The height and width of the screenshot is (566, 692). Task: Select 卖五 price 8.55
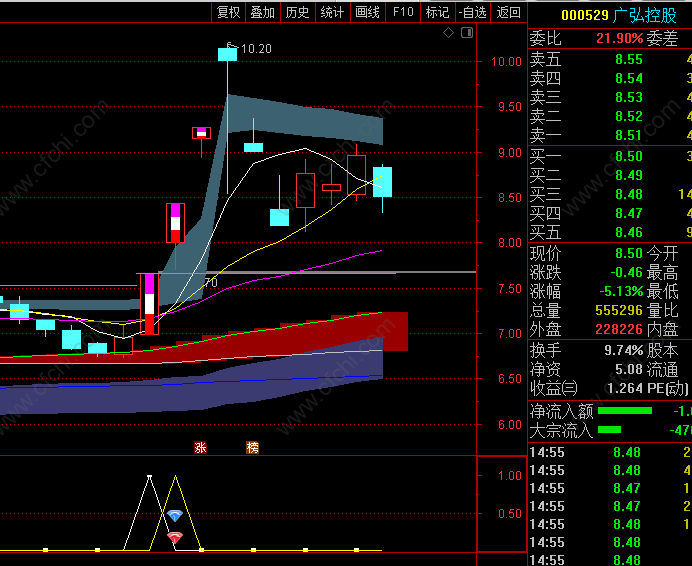[629, 60]
